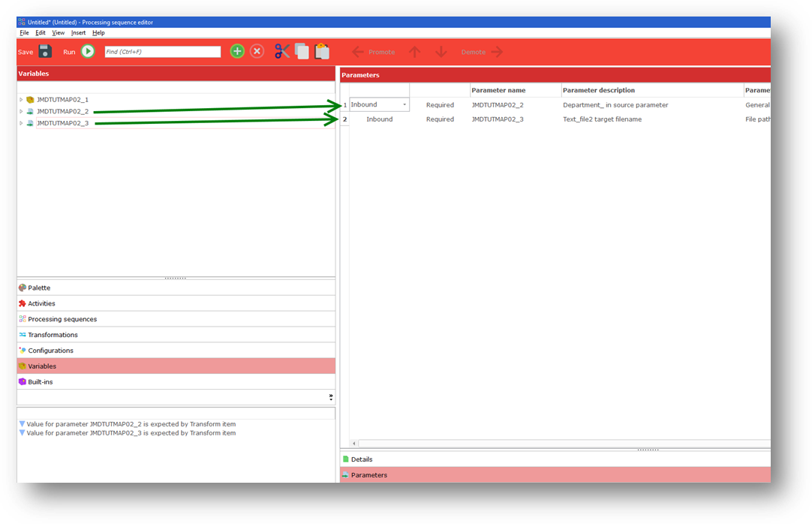Click 'Text_file2 target filename' description cell

point(652,119)
